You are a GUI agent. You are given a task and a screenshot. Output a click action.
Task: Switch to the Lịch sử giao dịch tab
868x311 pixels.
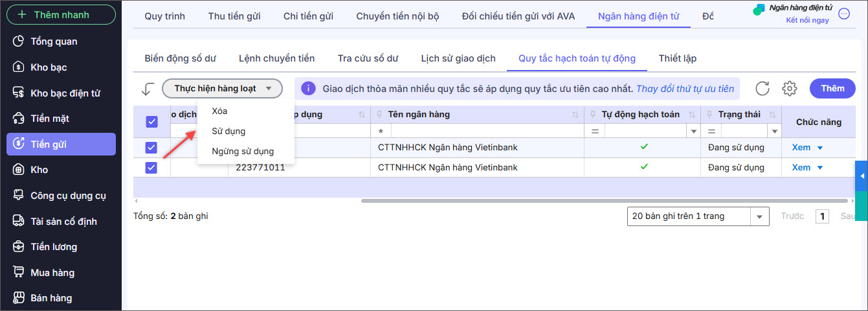pos(458,58)
